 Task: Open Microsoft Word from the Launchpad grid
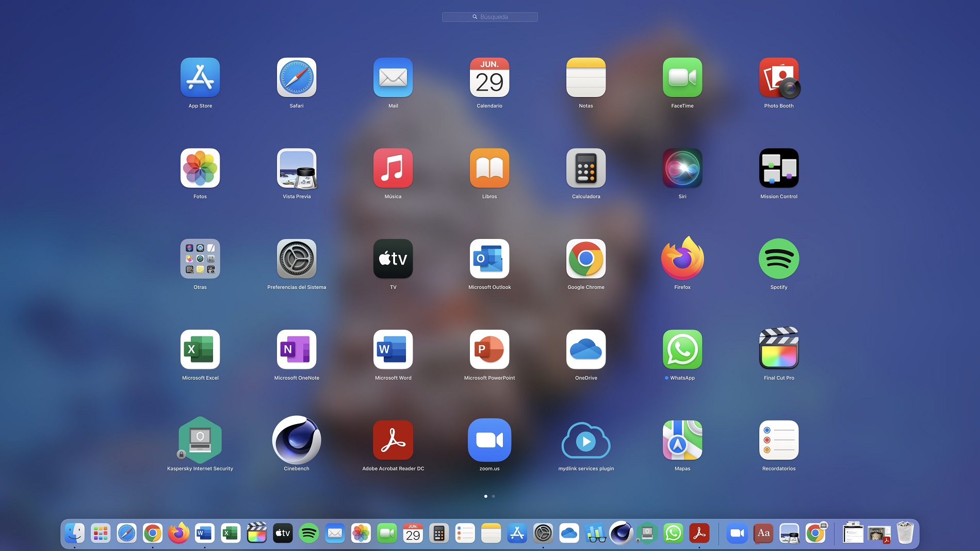[393, 350]
